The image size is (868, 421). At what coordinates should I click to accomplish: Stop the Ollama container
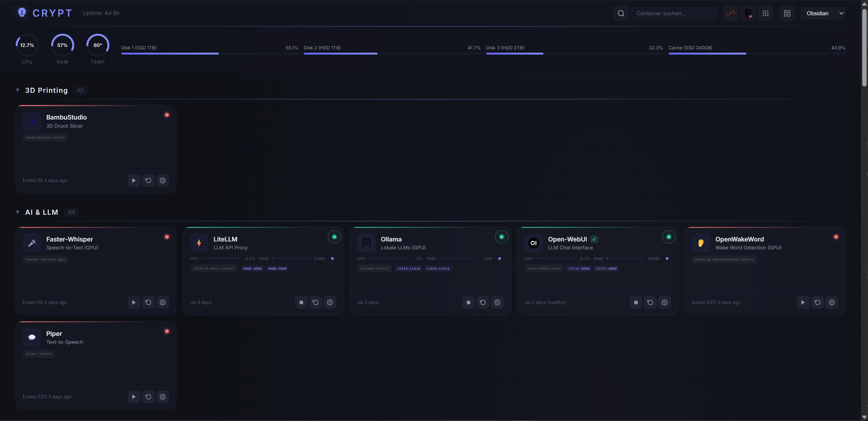tap(468, 302)
